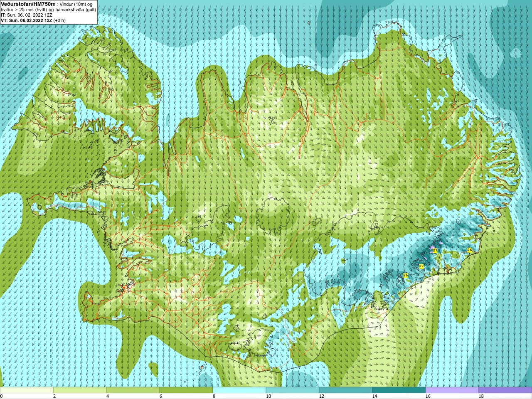
Task: Select the 14–16 m/s dark teal legend swatch
Action: click(399, 390)
